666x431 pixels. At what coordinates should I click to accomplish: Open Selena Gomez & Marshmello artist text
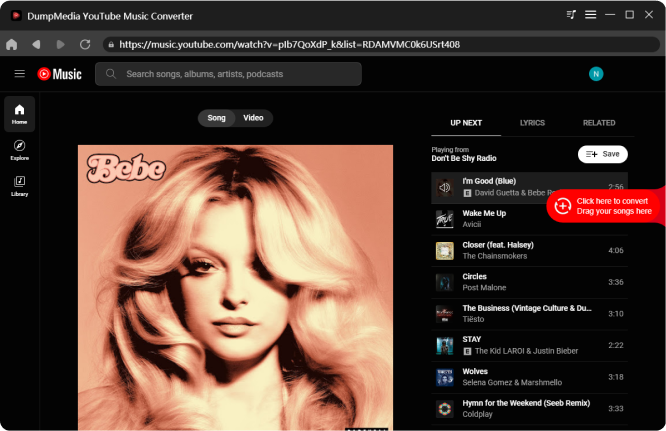pyautogui.click(x=512, y=383)
